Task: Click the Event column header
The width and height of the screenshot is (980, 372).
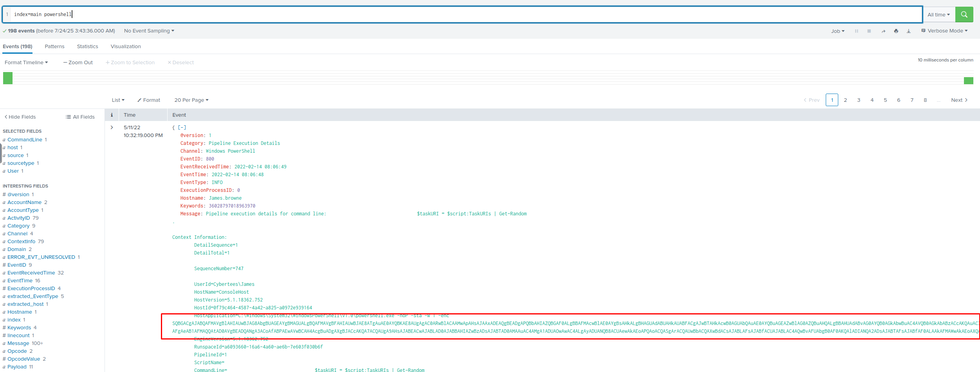Action: coord(179,115)
